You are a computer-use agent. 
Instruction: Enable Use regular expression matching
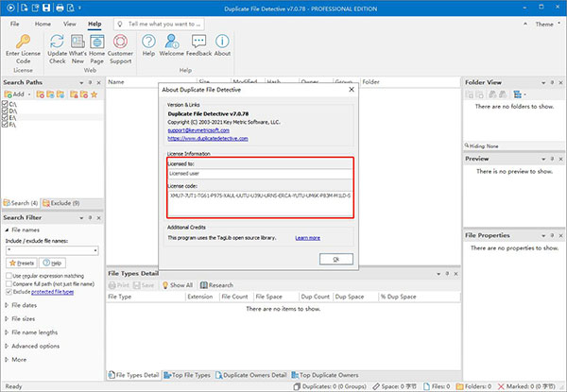point(9,276)
